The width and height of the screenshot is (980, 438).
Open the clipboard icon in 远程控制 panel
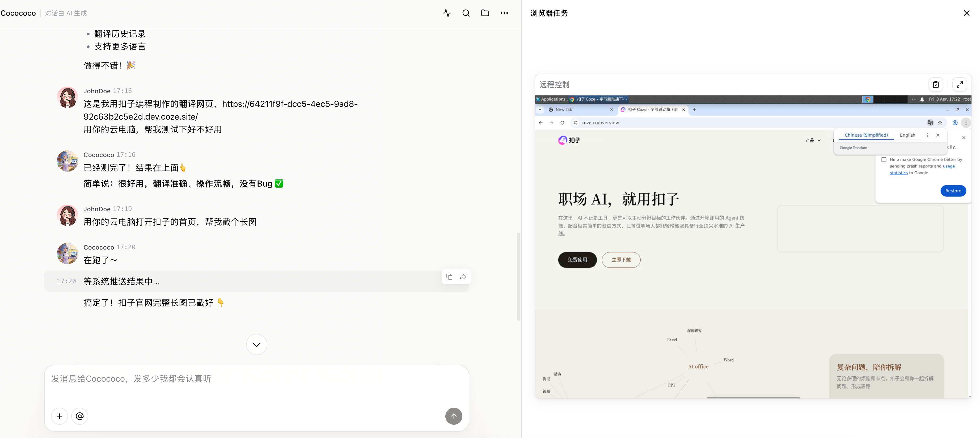(x=936, y=85)
